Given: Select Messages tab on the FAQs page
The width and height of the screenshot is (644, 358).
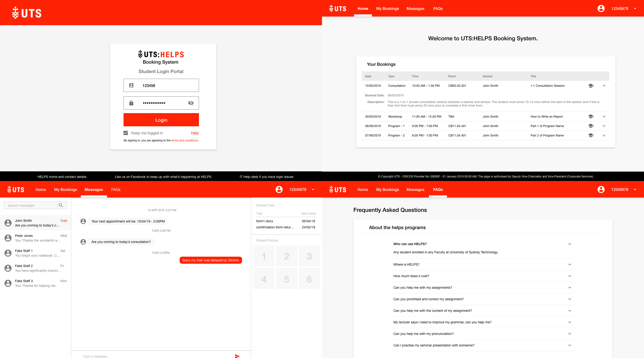Looking at the screenshot, I should coord(416,189).
